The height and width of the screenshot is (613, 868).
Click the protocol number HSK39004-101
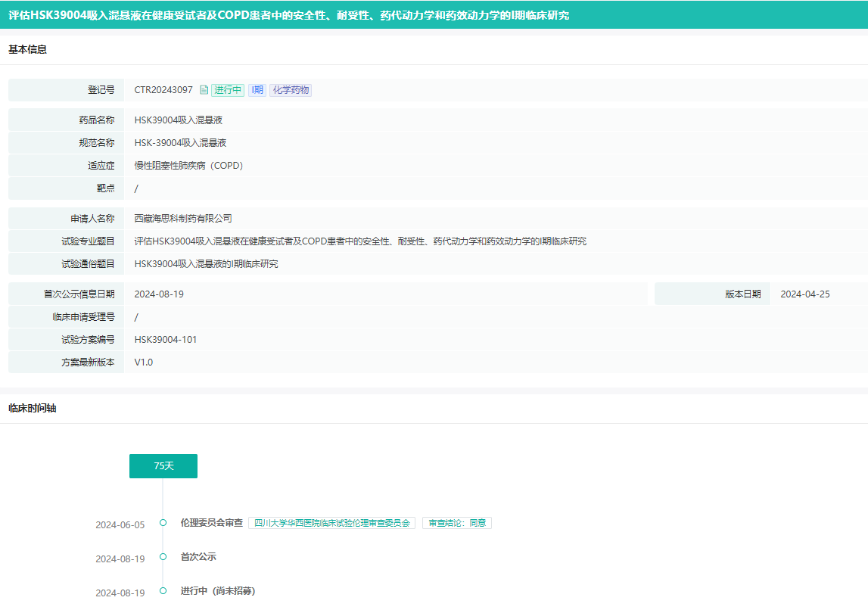coord(166,340)
